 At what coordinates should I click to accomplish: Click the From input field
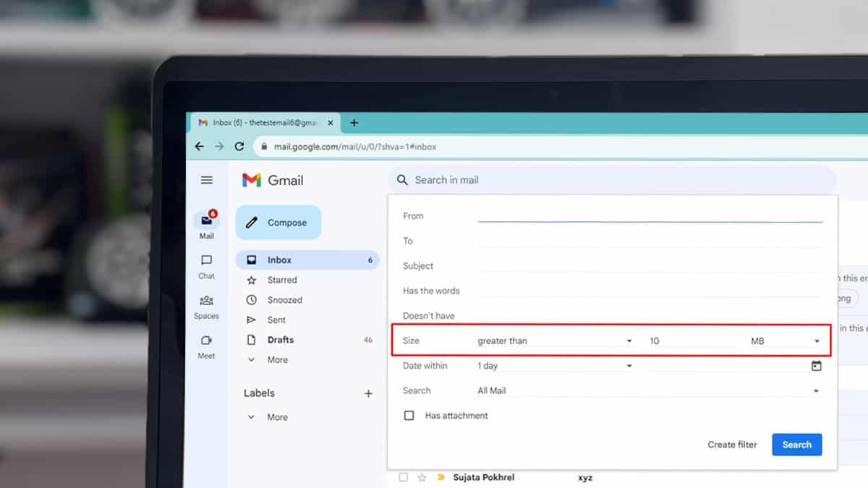(x=651, y=215)
